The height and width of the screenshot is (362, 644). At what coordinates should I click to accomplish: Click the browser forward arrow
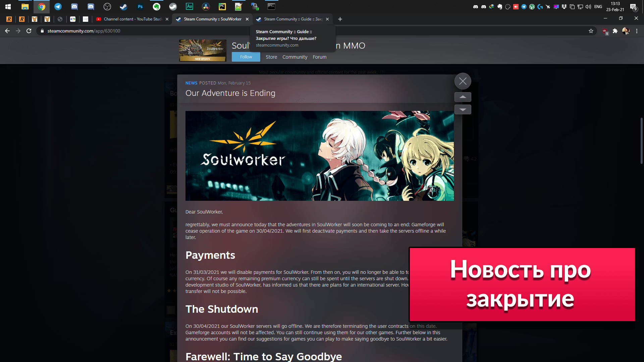(18, 31)
